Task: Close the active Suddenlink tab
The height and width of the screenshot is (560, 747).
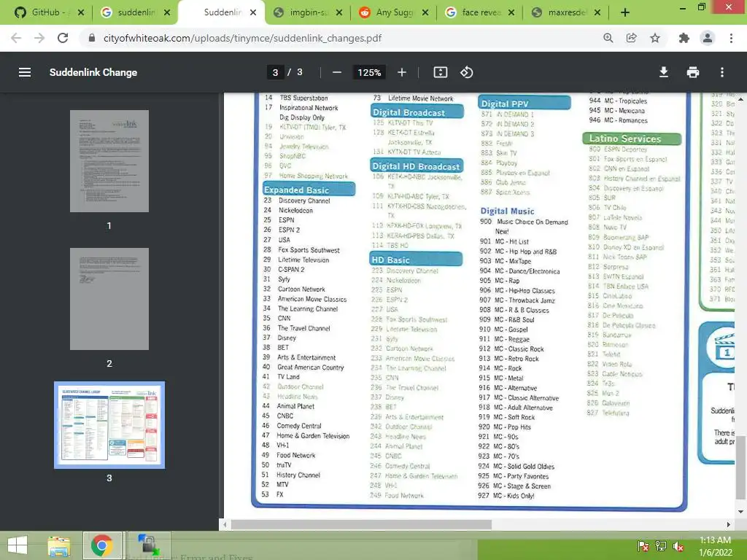Action: pos(253,12)
